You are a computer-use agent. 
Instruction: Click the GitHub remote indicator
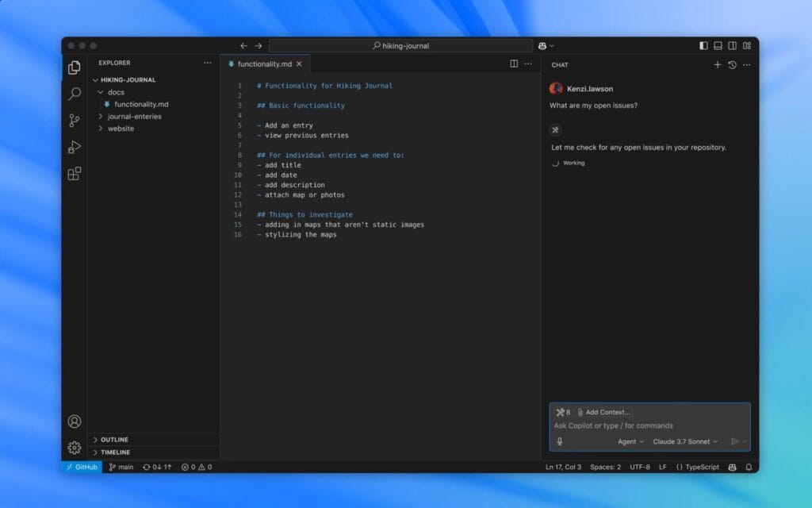(82, 467)
